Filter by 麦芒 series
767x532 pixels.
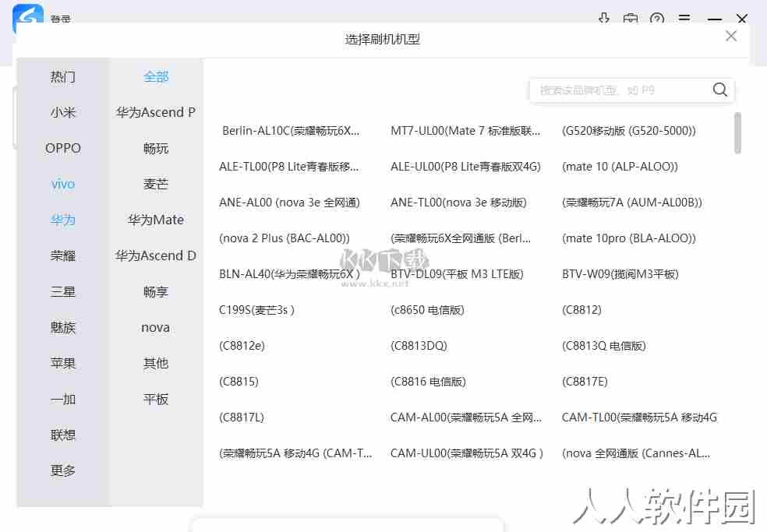[156, 185]
